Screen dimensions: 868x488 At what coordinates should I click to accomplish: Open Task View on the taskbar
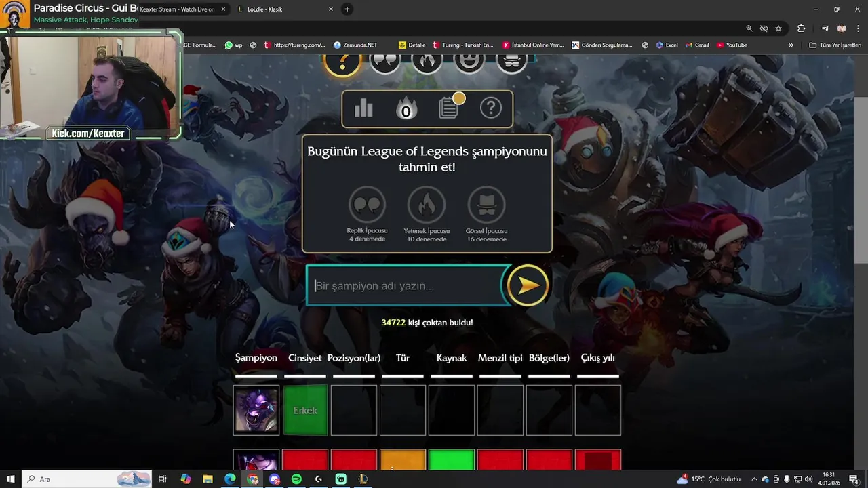163,479
